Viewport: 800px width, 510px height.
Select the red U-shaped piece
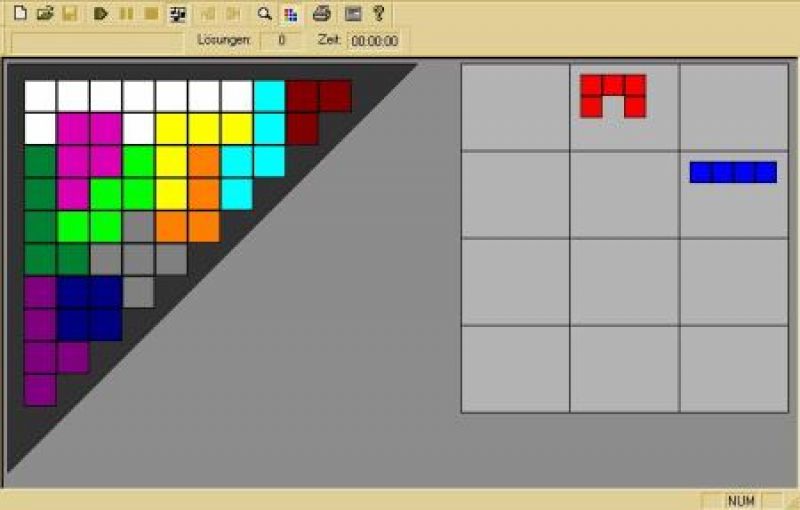(x=613, y=95)
